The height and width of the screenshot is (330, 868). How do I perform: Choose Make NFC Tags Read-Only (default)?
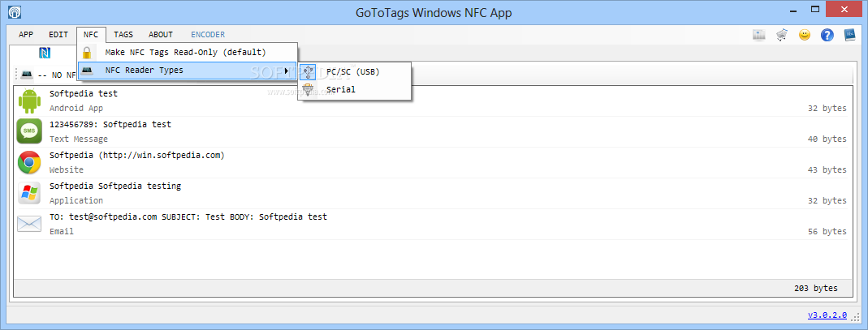tap(187, 53)
